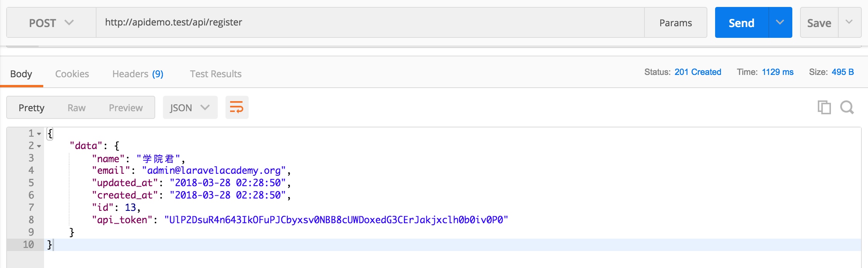The image size is (868, 268).
Task: Open the POST method dropdown
Action: pos(51,23)
